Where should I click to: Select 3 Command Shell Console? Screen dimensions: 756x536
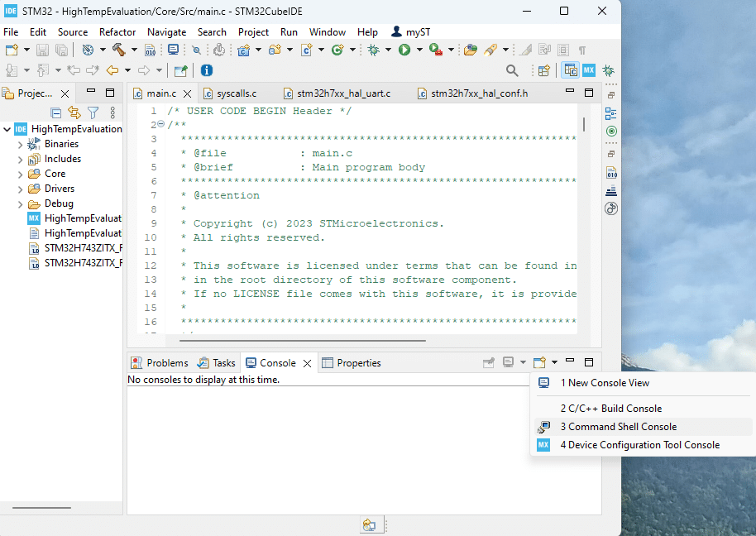tap(644, 427)
